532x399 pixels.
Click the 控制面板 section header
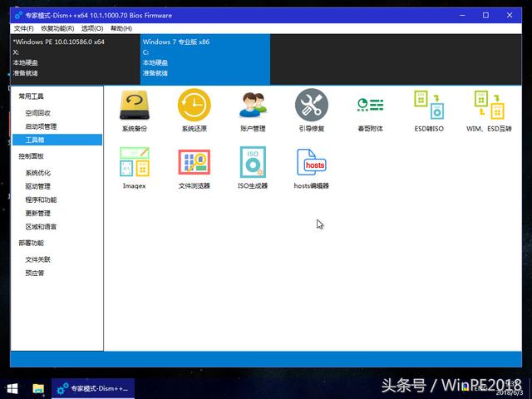[31, 156]
